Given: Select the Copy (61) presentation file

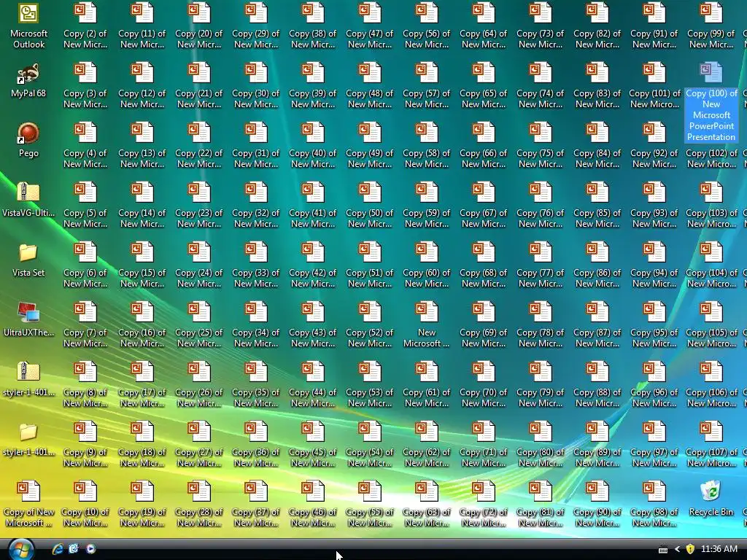Looking at the screenshot, I should tap(427, 385).
